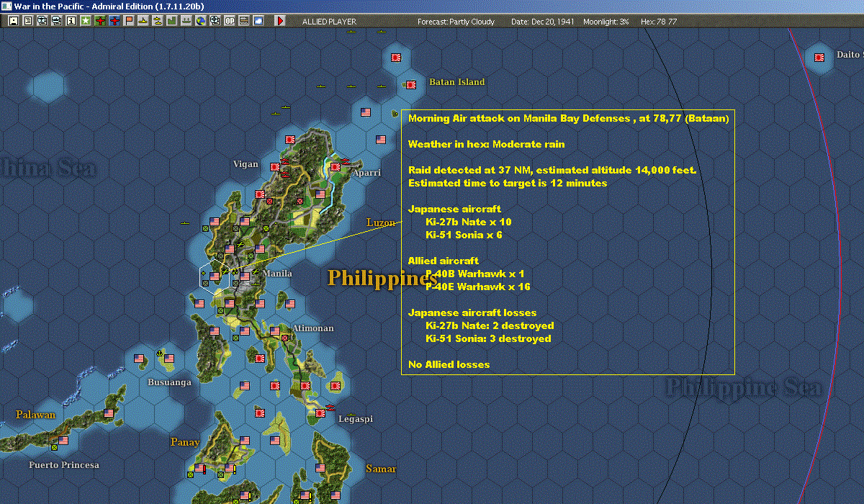This screenshot has height=504, width=864.
Task: Click the ALLIED PLAYER status text
Action: tap(330, 22)
